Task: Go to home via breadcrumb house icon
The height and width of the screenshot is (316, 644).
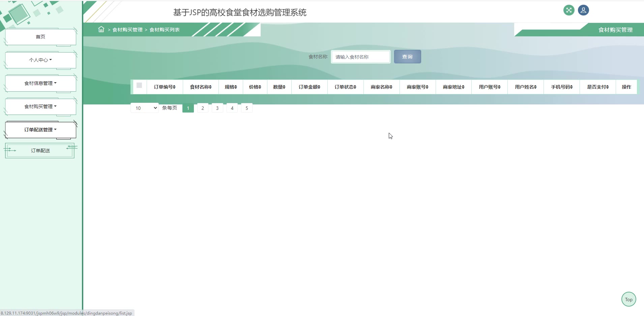Action: [x=101, y=29]
